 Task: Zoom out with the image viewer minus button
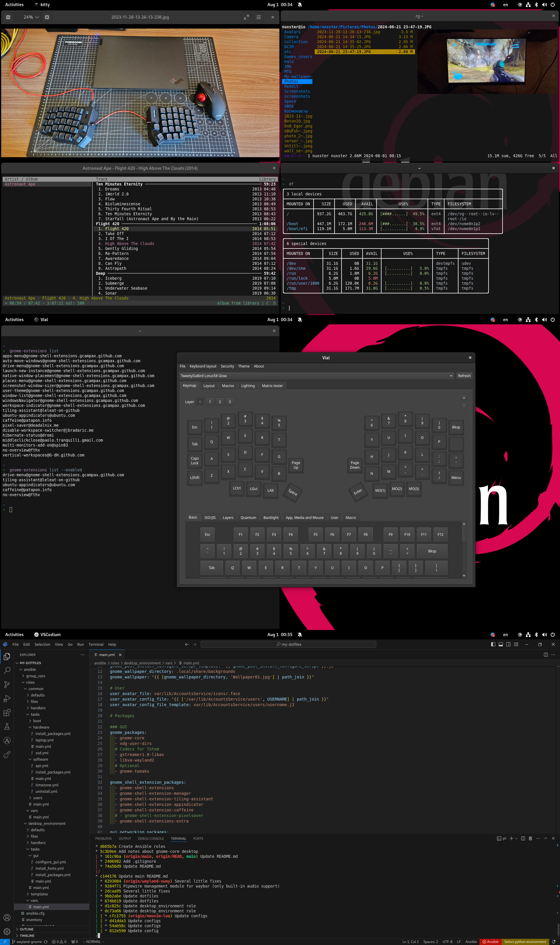(8, 17)
